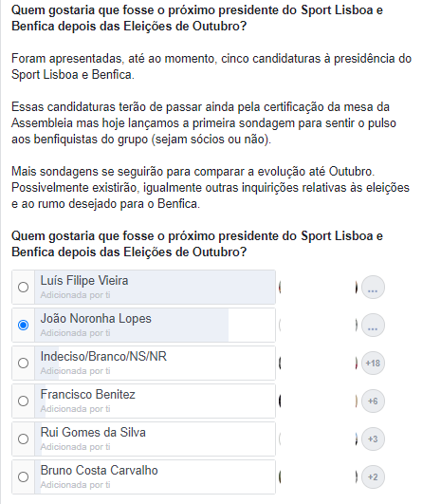Click the Luís Filipe Vieira option label

pyautogui.click(x=84, y=281)
